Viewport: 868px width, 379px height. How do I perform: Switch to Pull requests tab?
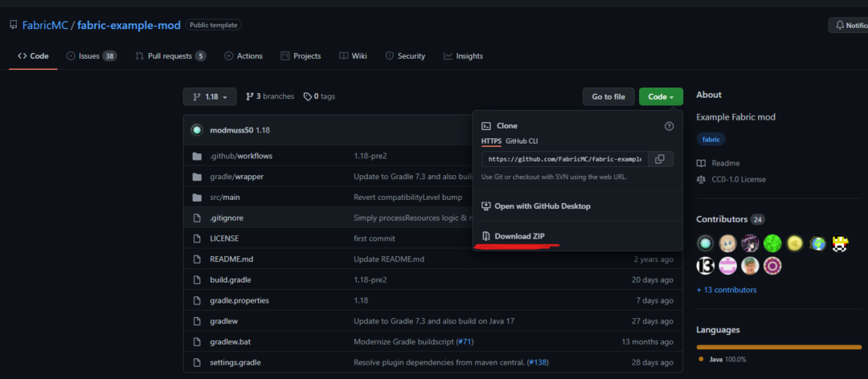coord(170,56)
